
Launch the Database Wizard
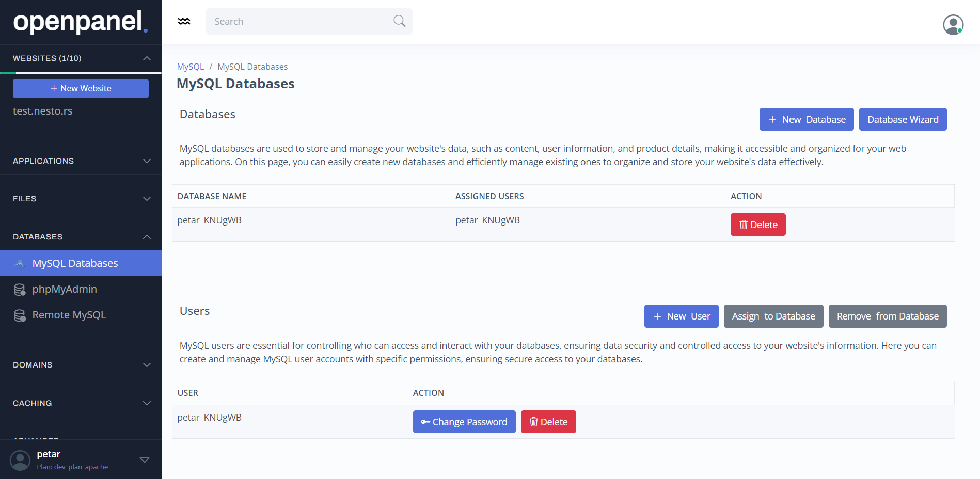903,119
